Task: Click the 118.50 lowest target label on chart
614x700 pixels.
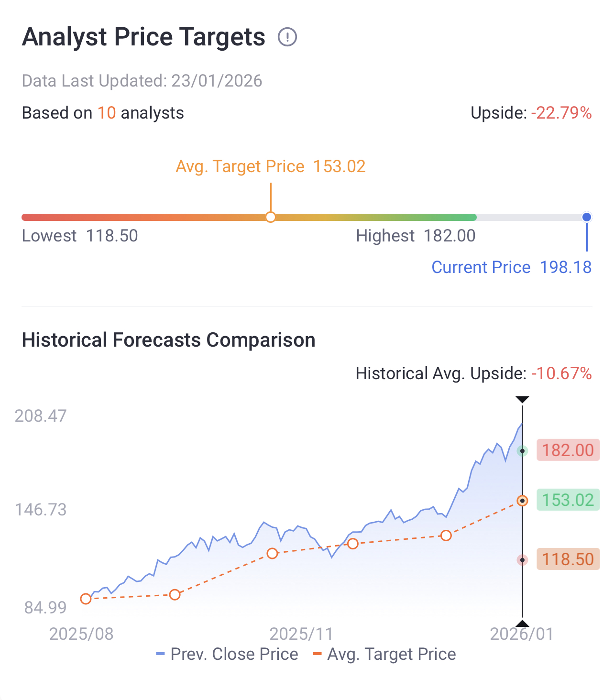Action: 568,559
